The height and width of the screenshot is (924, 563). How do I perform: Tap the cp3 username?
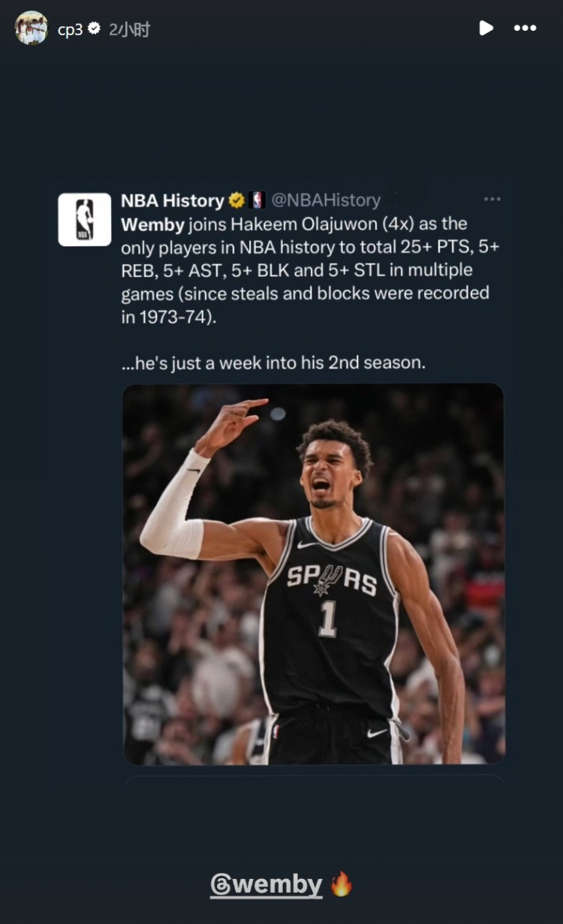click(x=70, y=30)
